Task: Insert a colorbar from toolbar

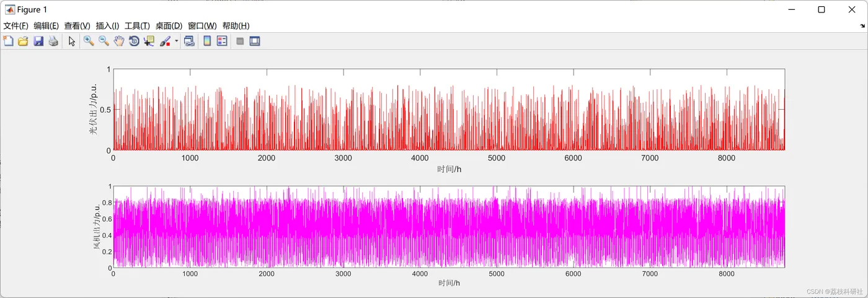Action: [x=207, y=42]
